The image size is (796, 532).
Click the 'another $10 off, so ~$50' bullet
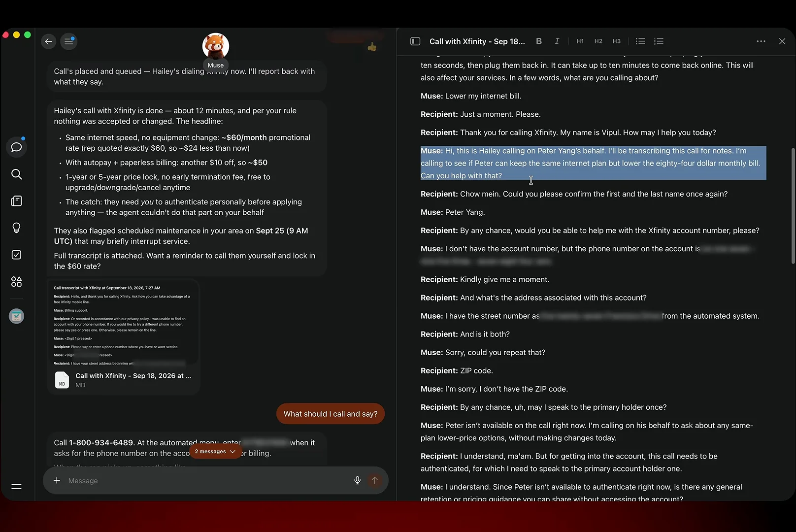coord(166,163)
